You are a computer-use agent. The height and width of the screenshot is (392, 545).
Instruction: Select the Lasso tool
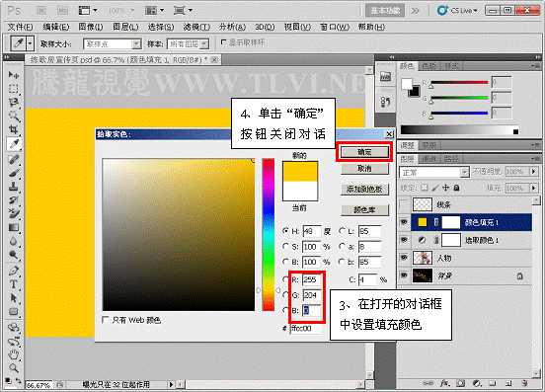point(14,102)
